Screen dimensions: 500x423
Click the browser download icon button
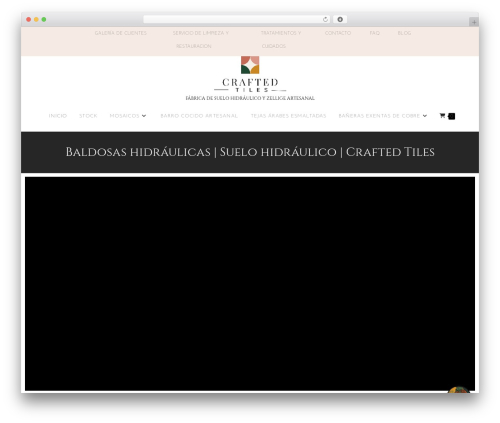point(340,20)
